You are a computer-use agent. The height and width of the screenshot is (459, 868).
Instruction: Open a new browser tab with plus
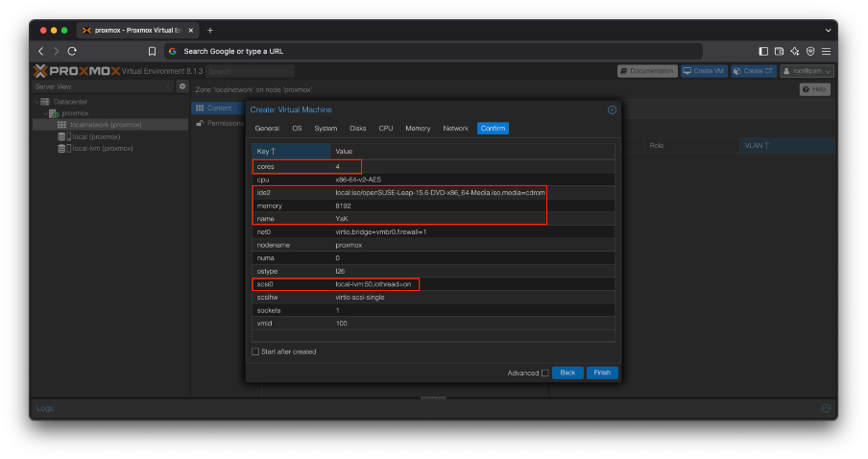point(210,31)
